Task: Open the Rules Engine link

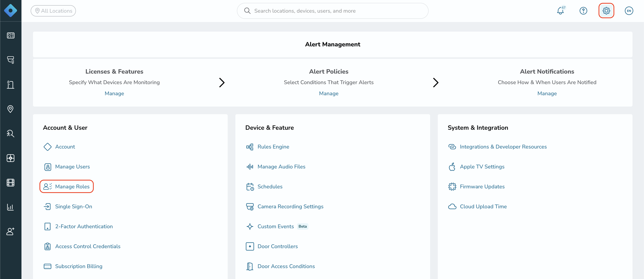Action: [x=273, y=147]
